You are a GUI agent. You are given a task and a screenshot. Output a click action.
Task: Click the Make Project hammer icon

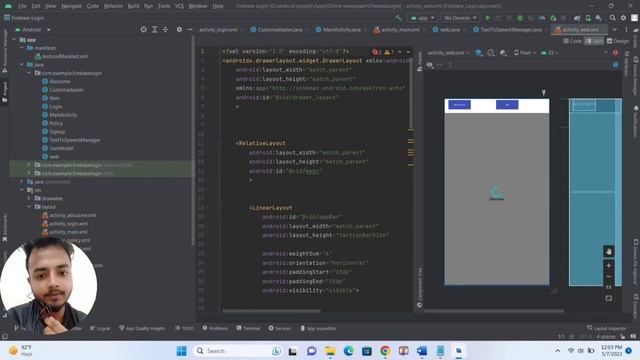pos(398,18)
